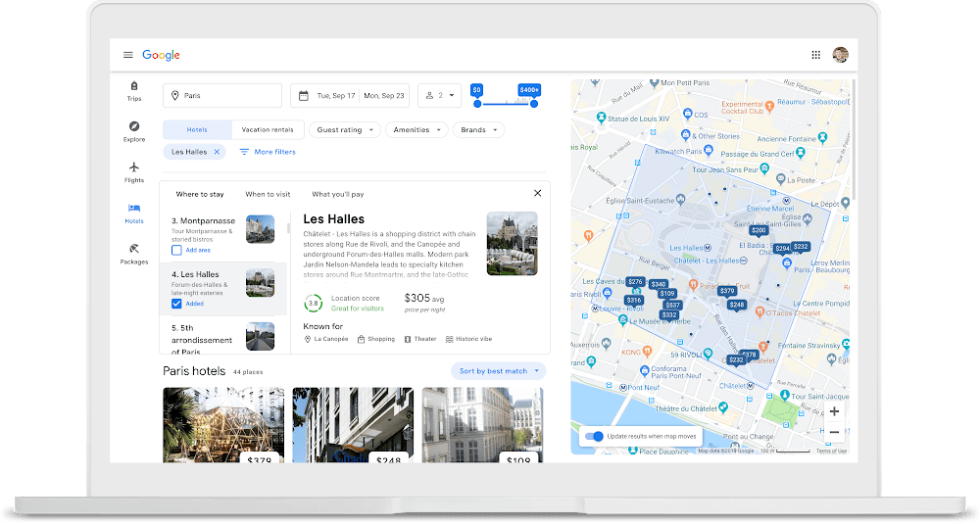Open the hamburger main menu
980x524 pixels.
click(x=128, y=55)
